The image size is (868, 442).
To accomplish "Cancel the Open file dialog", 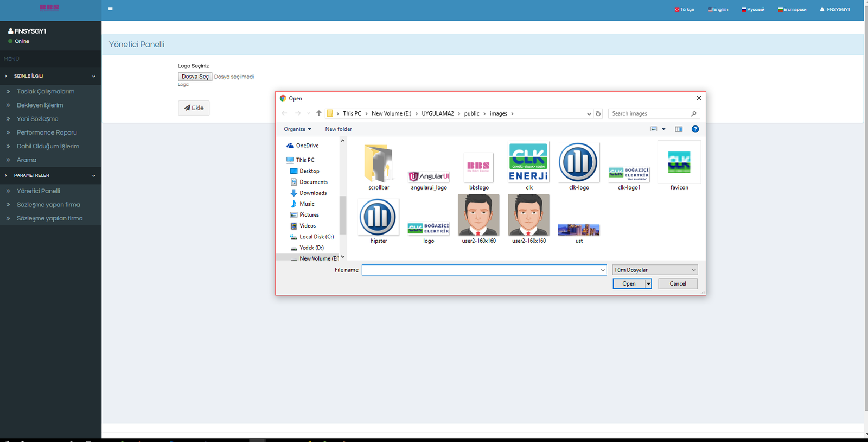I will pyautogui.click(x=678, y=284).
